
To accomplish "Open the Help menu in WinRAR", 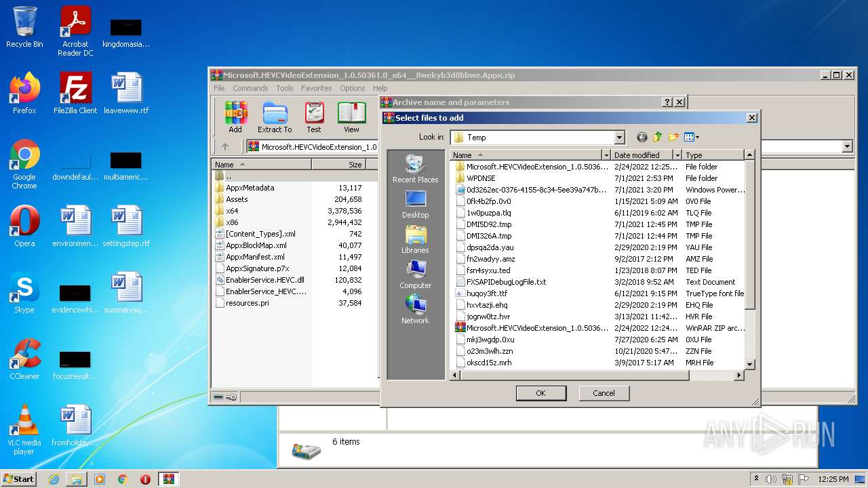I will click(380, 88).
